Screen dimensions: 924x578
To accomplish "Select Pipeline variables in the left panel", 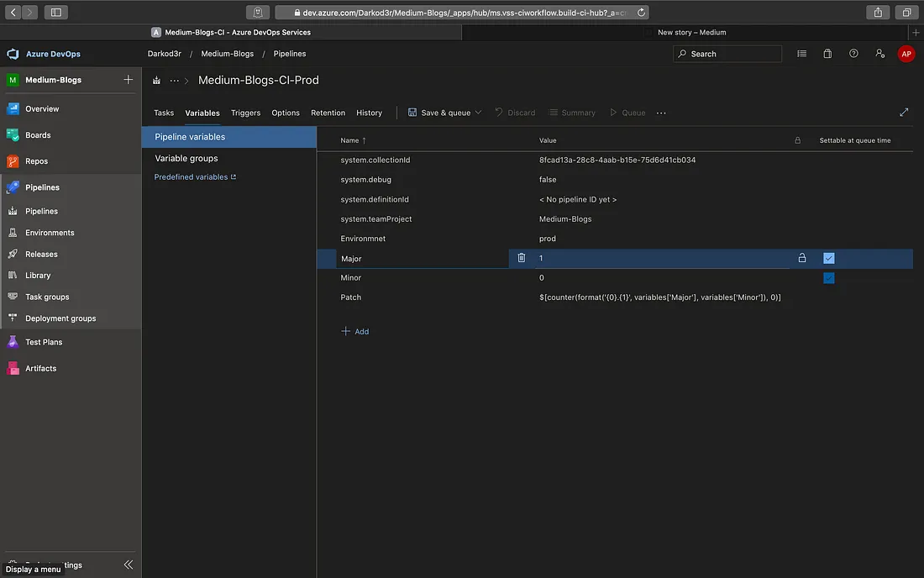I will point(228,137).
